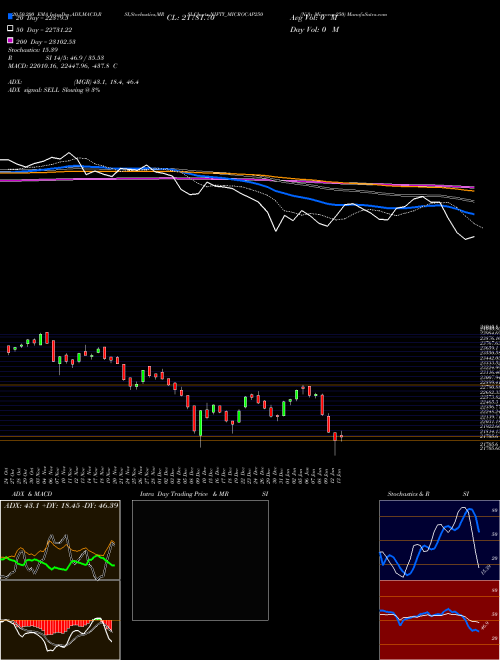Open the red MACD histogram chart

click(x=60, y=620)
